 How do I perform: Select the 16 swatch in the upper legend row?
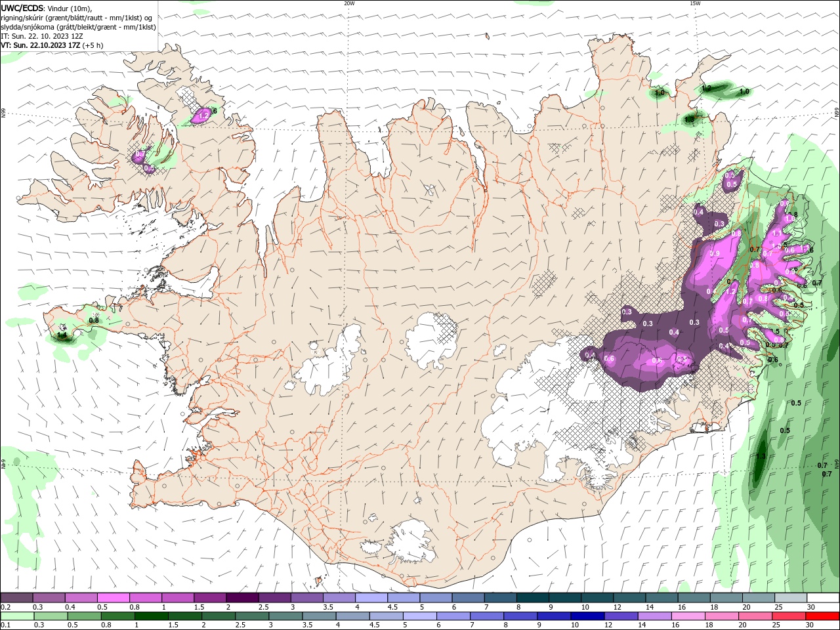pyautogui.click(x=694, y=598)
